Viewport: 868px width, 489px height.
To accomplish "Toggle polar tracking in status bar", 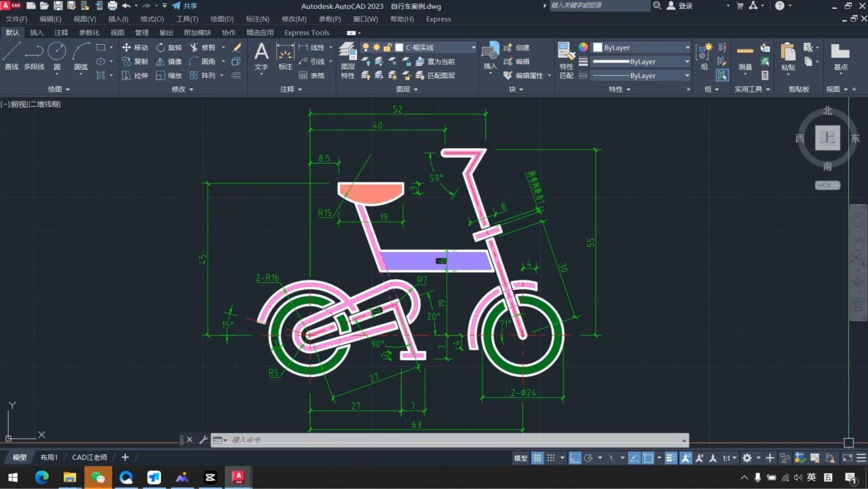I will [x=588, y=458].
